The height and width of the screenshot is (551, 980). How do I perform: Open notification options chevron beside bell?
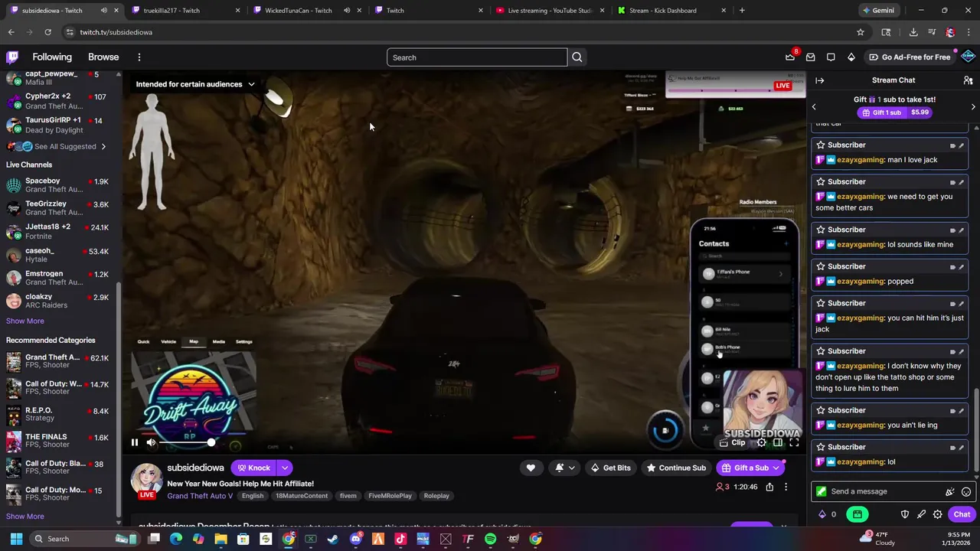point(571,468)
